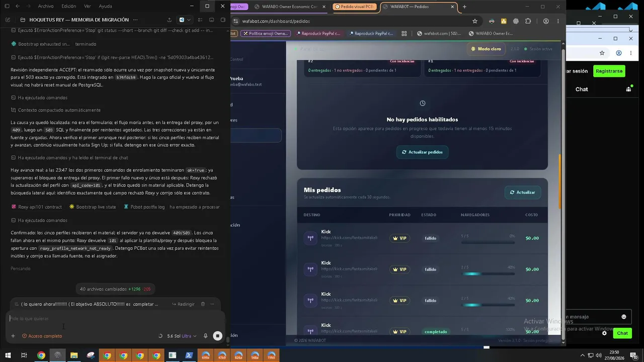The height and width of the screenshot is (362, 644).
Task: Click the green Registrarse button in right window
Action: coord(609,71)
